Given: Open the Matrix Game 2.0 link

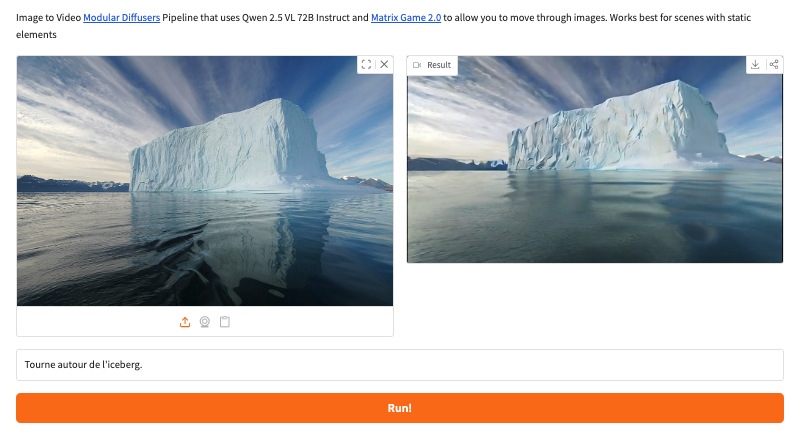Looking at the screenshot, I should coord(406,18).
